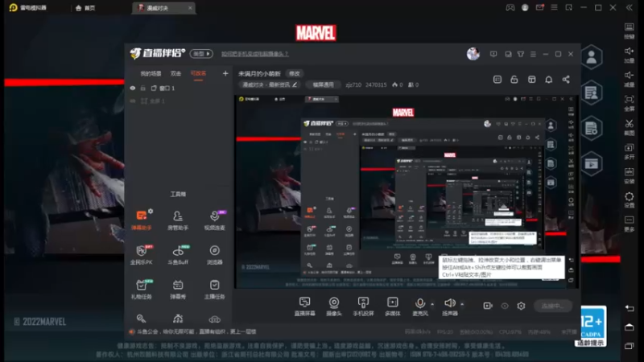Add 手机投屏 phone mirroring source

(363, 306)
